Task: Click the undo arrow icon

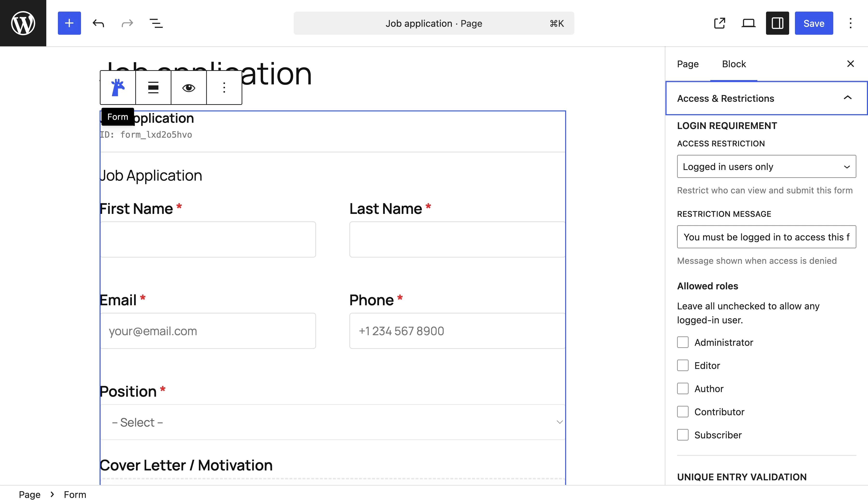Action: pos(98,23)
